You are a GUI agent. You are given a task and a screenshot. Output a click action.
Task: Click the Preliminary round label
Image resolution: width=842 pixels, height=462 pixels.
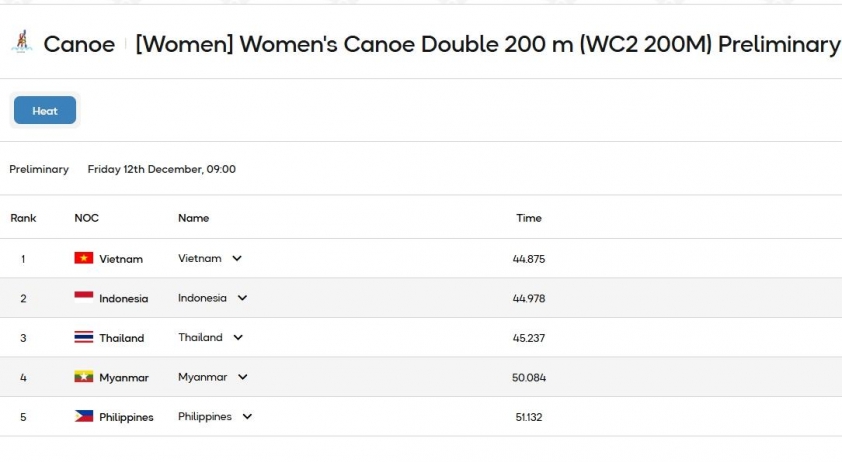point(39,169)
